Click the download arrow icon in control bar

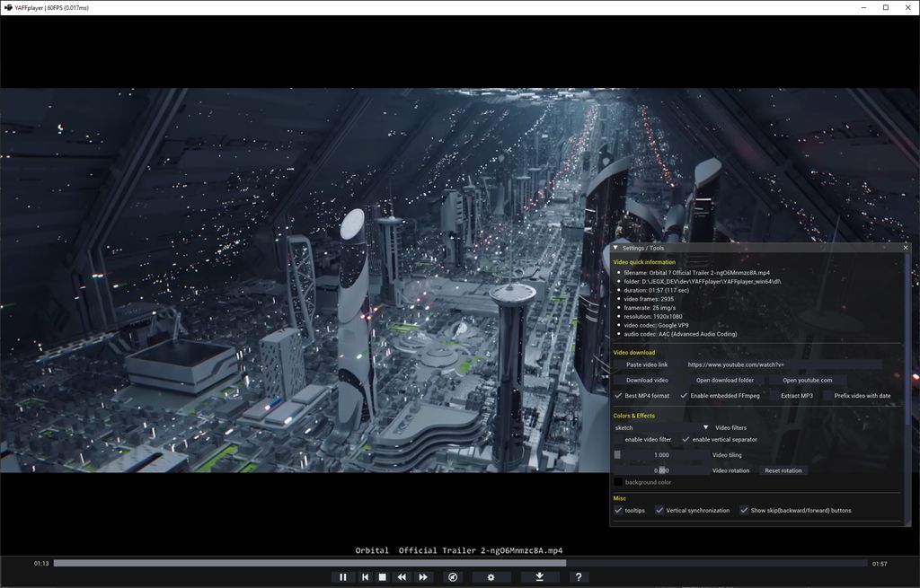pyautogui.click(x=539, y=577)
